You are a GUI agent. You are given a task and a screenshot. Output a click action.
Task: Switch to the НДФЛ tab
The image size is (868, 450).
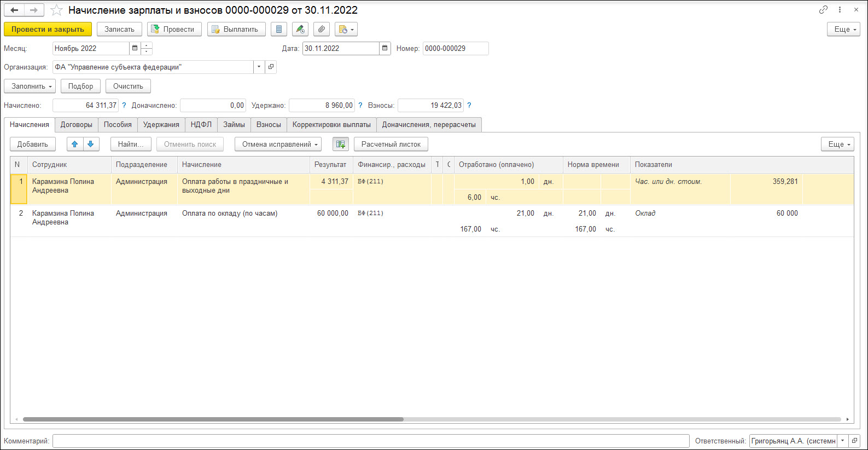tap(201, 125)
